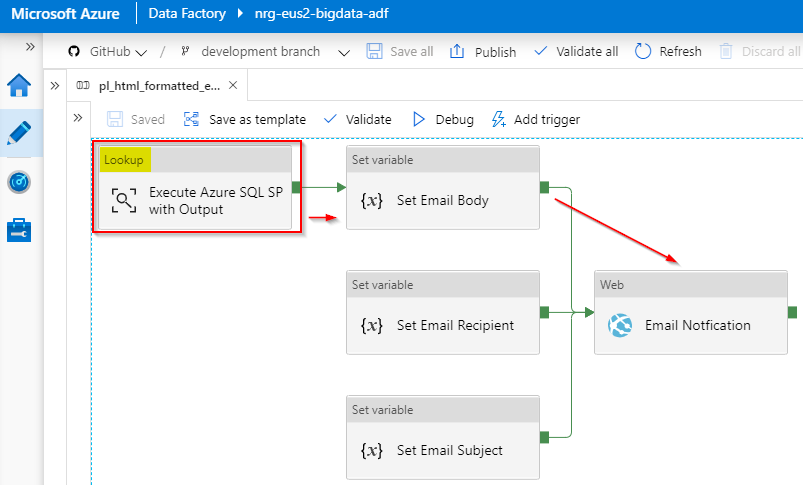Screen dimensions: 803x485
Task: Click the Microsoft Azure header logo text
Action: coord(66,14)
